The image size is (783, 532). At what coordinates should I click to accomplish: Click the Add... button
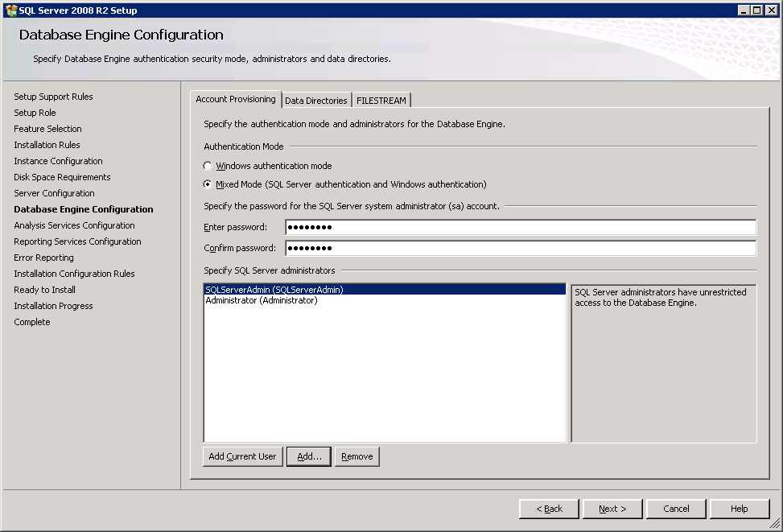[x=309, y=456]
